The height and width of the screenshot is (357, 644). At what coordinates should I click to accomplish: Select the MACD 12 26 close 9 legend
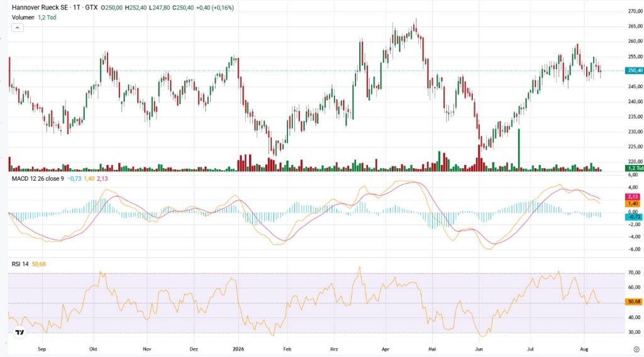(x=38, y=179)
